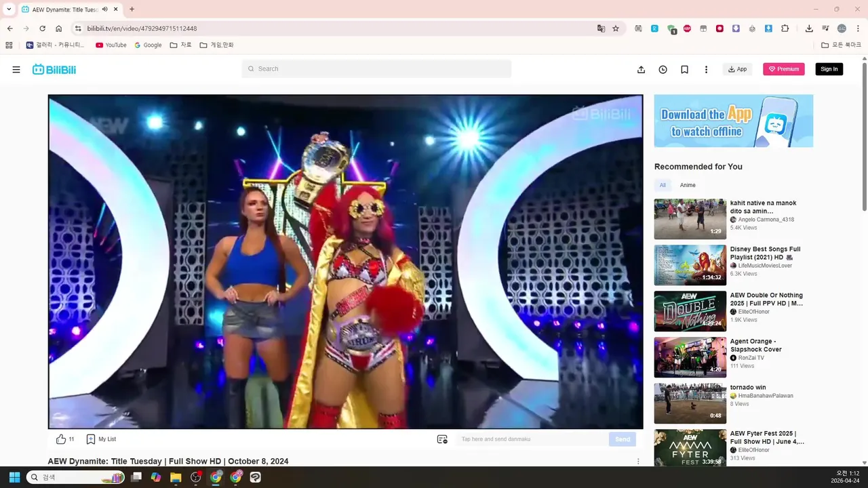Open Windows Start menu
This screenshot has width=868, height=488.
pyautogui.click(x=14, y=477)
